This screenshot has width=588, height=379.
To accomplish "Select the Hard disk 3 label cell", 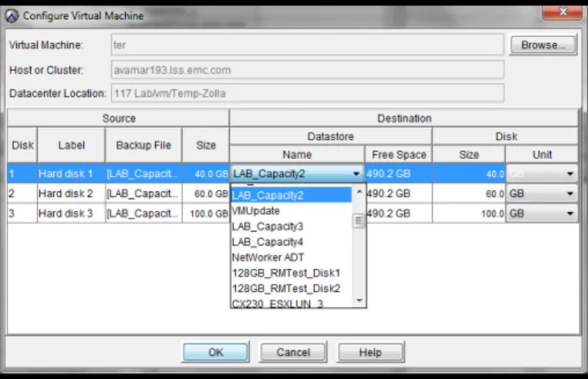I will click(x=71, y=214).
